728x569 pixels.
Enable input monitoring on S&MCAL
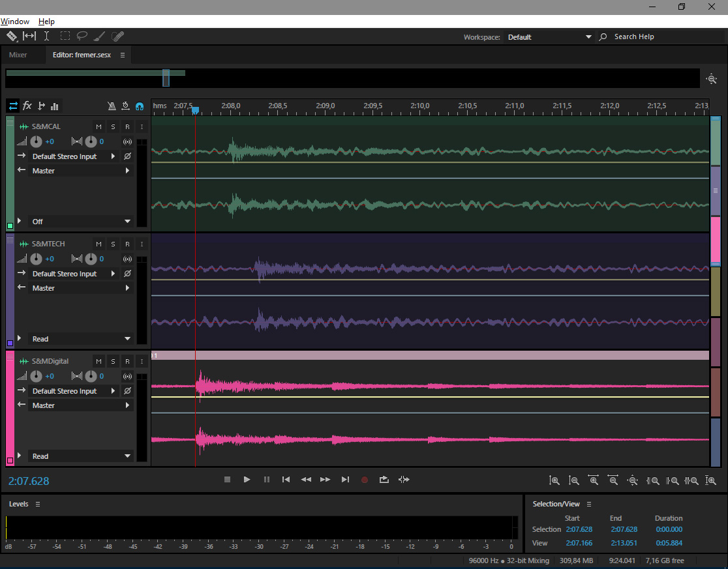tap(142, 126)
